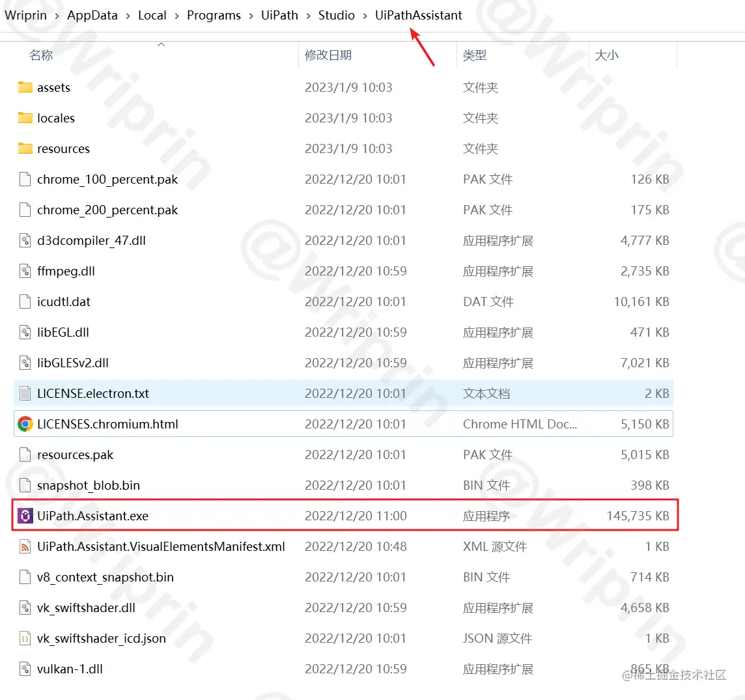Select the resources folder name

[x=63, y=148]
